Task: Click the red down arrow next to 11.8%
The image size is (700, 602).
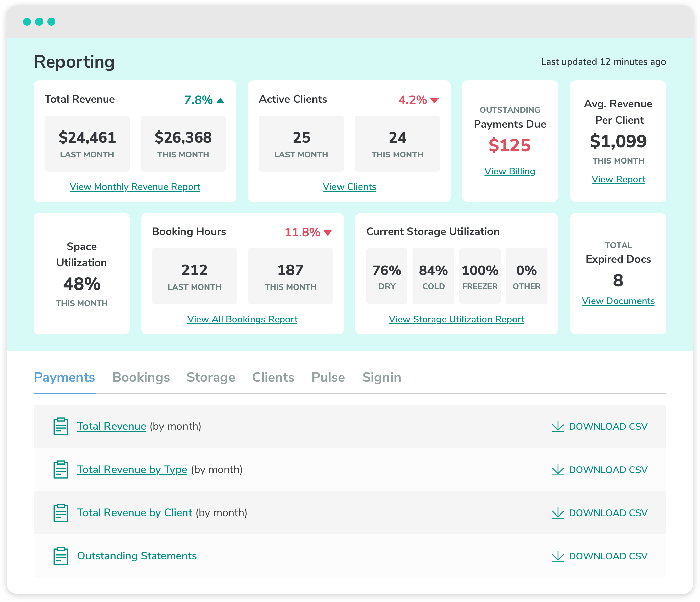Action: click(x=328, y=233)
